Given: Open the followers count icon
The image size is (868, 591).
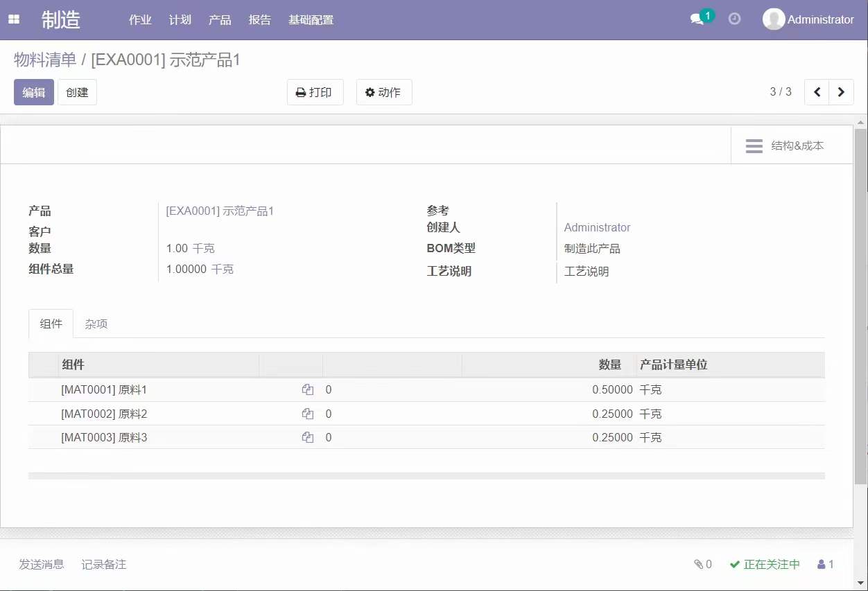Looking at the screenshot, I should [x=825, y=565].
